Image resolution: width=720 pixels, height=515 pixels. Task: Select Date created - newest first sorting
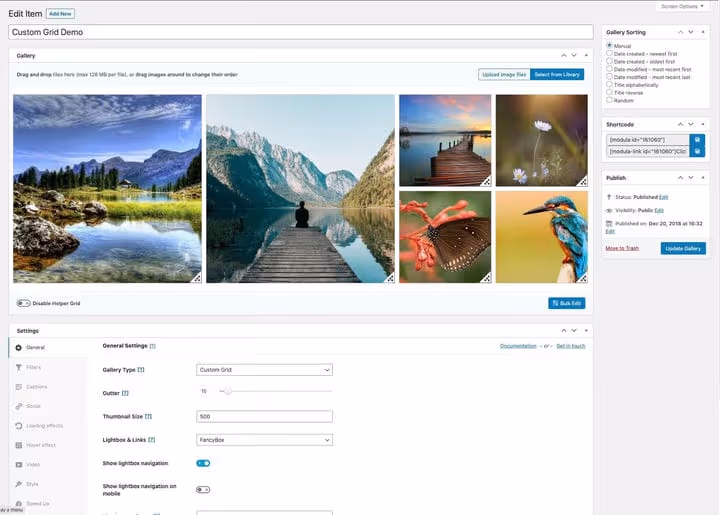(609, 53)
